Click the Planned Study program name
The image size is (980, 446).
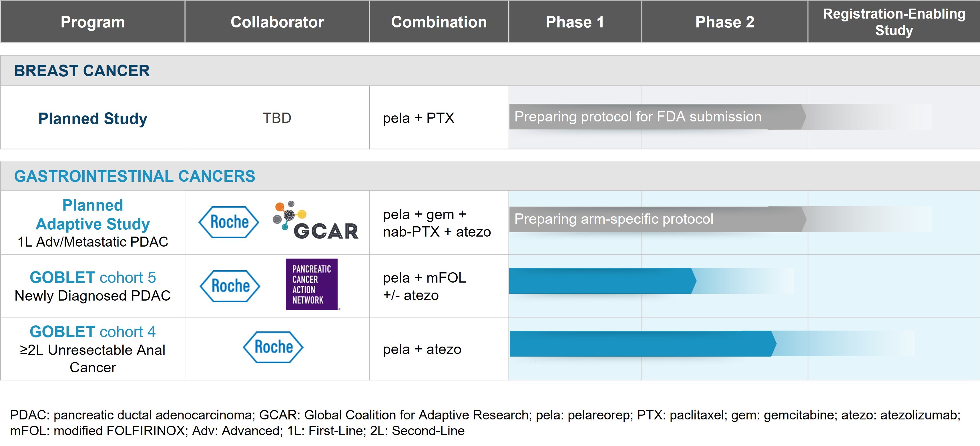coord(92,118)
